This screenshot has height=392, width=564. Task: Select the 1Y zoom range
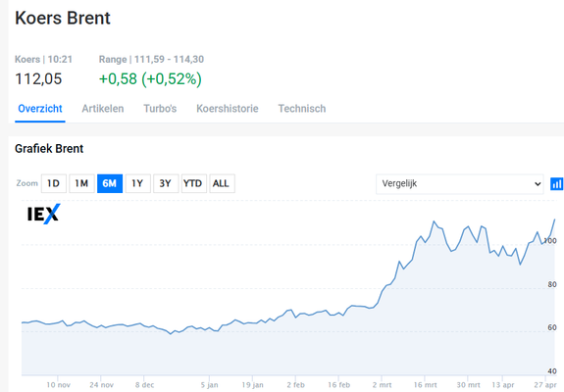pos(137,183)
